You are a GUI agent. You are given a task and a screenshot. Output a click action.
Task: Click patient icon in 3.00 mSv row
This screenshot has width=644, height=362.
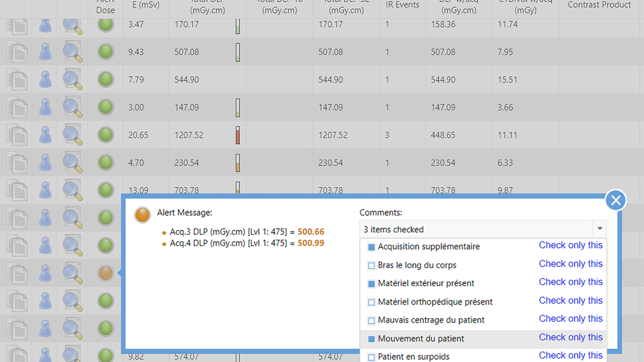(x=45, y=107)
